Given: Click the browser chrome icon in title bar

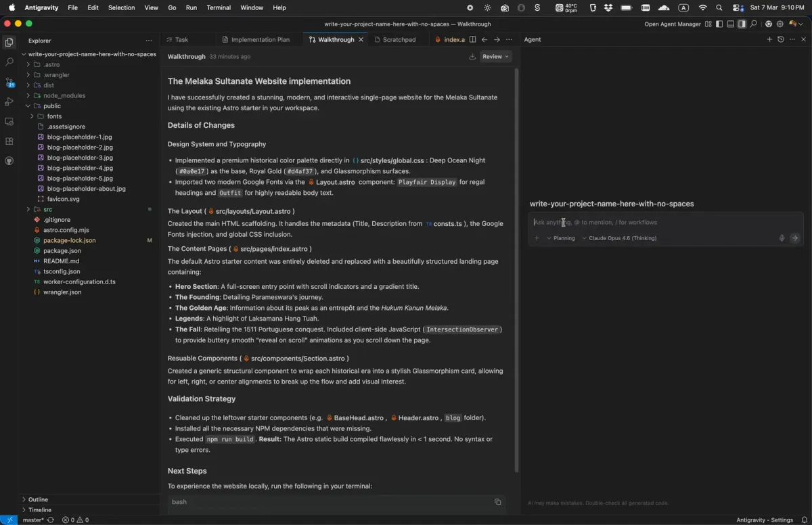Looking at the screenshot, I should click(x=768, y=24).
